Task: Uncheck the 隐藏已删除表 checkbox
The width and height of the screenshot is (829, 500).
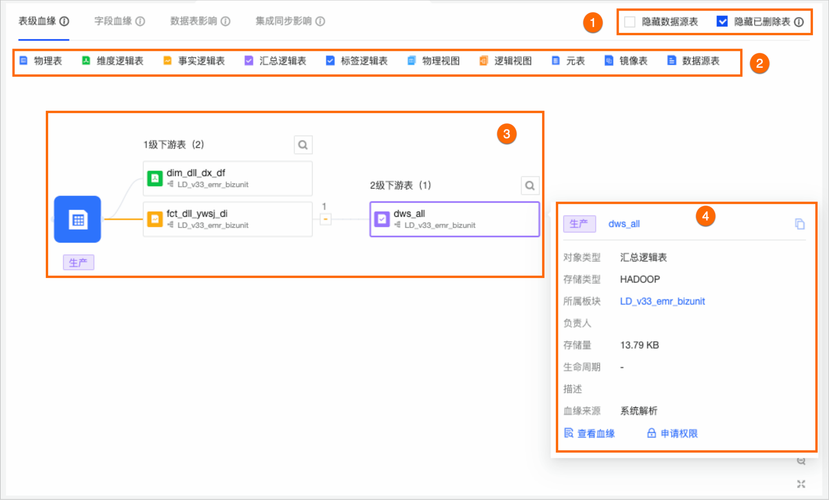Action: point(722,22)
